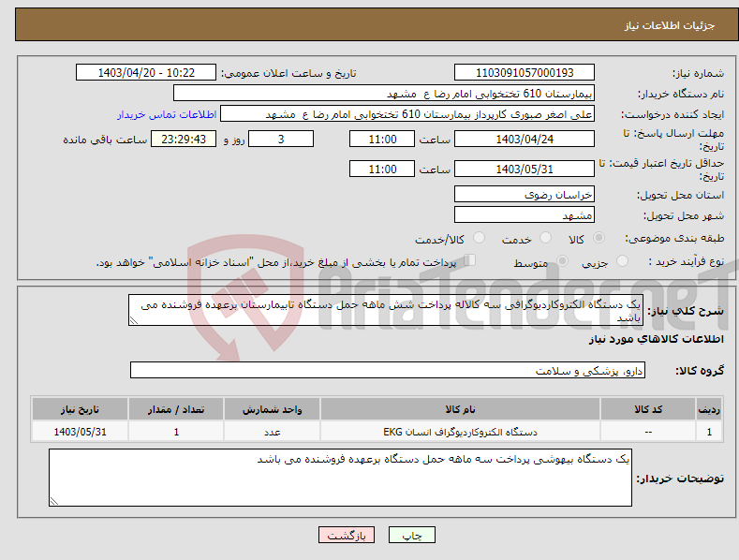The height and width of the screenshot is (560, 739).
Task: Click the نام کالا column header
Action: 460,409
